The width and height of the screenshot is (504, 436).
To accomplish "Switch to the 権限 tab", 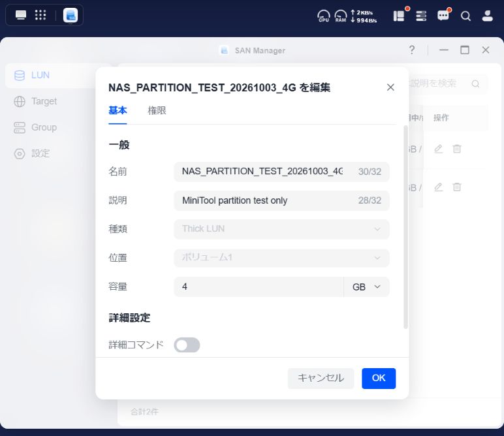I will pos(157,110).
